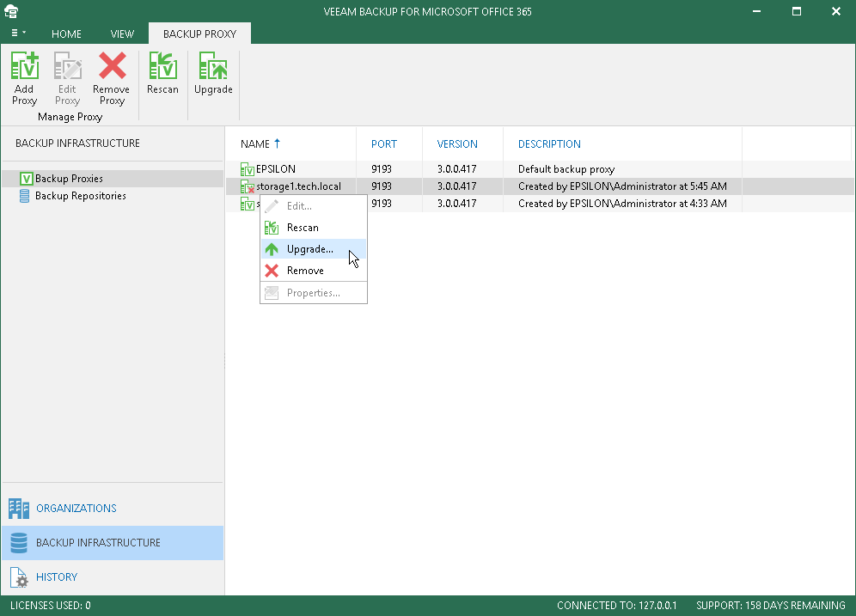
Task: Open the HISTORY navigation pane
Action: point(113,577)
